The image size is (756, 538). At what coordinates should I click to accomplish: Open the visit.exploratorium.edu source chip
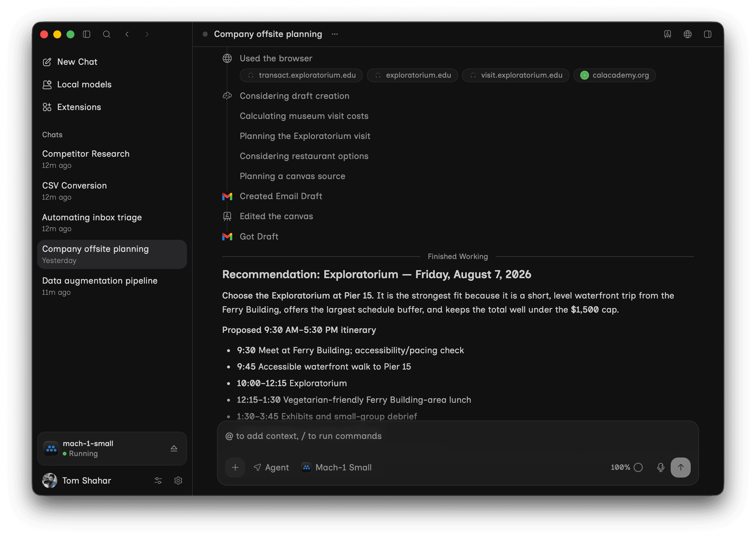(515, 75)
